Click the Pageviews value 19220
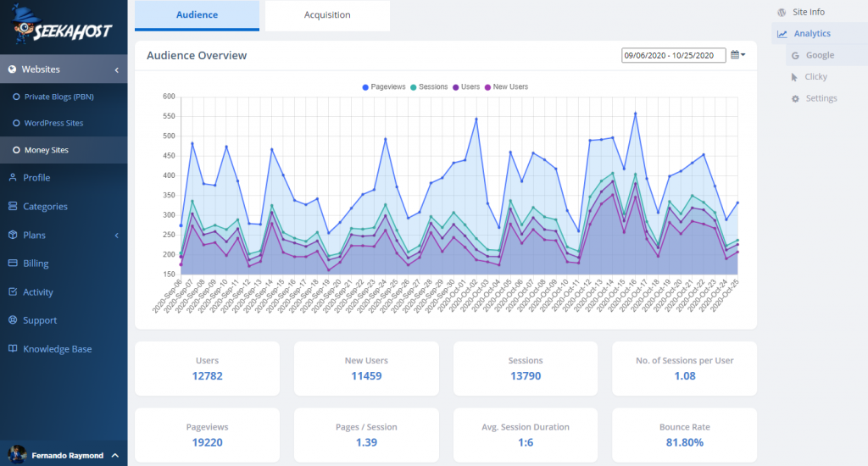 pos(207,443)
